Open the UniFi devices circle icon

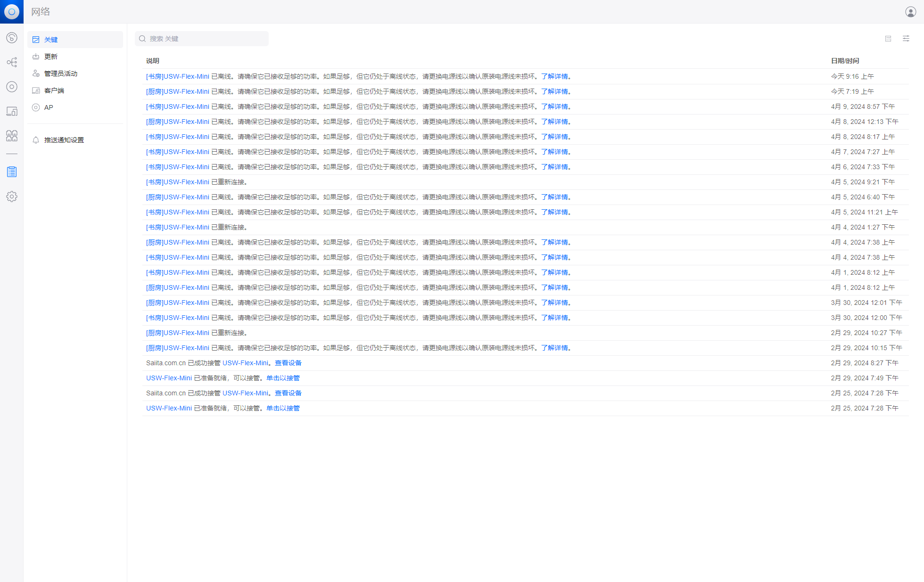click(x=12, y=87)
